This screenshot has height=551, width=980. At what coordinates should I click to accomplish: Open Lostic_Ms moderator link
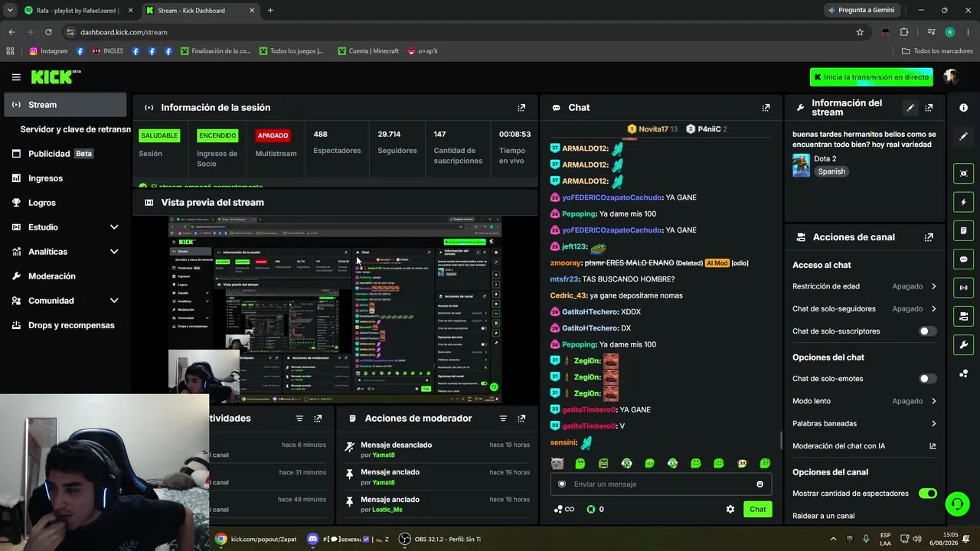click(387, 510)
